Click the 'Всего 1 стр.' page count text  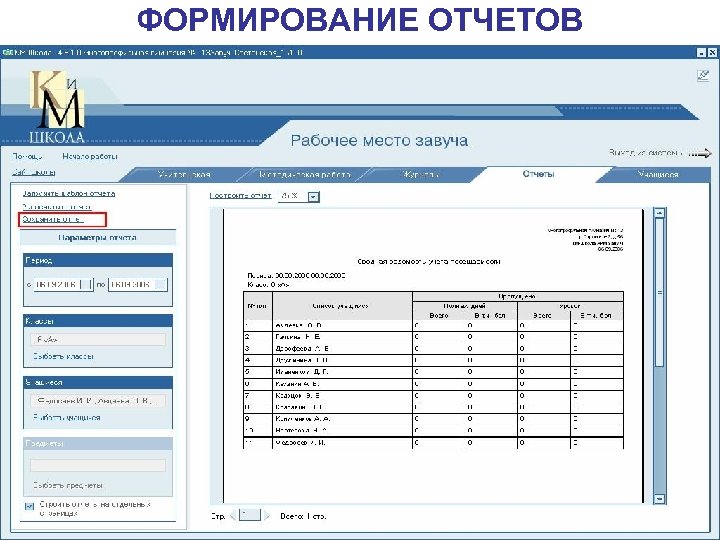coord(303,516)
